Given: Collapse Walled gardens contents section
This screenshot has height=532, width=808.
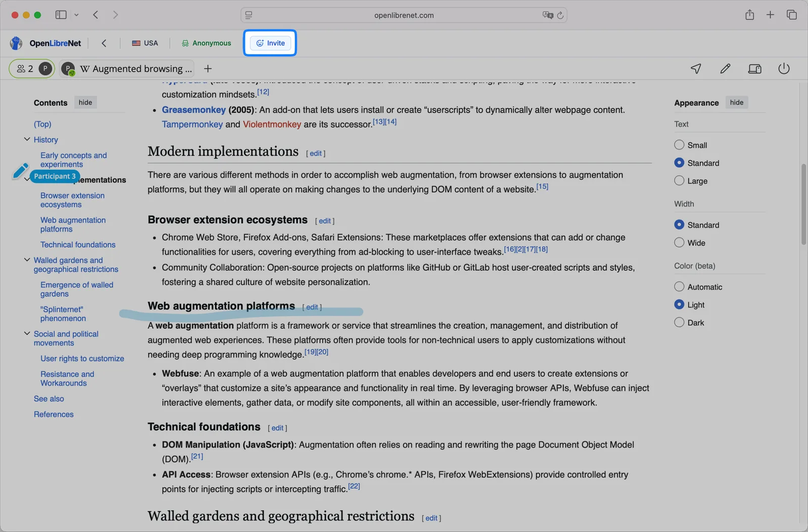Looking at the screenshot, I should [27, 260].
